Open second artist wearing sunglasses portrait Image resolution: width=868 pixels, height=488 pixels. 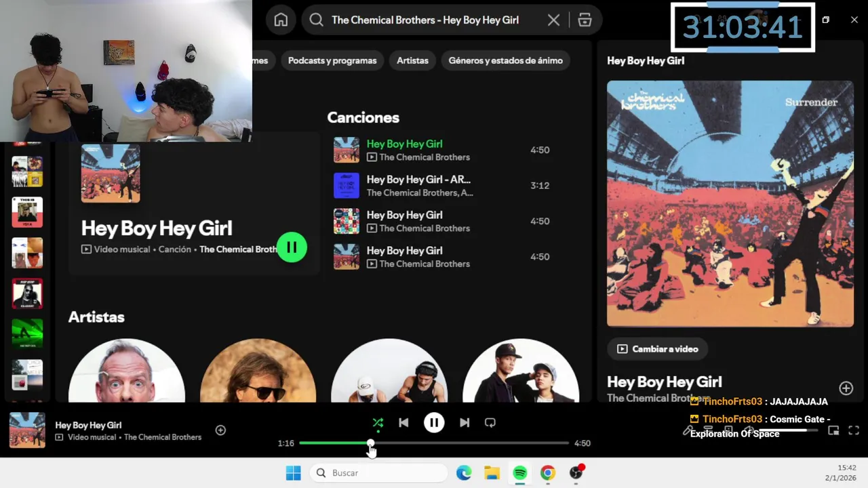pos(258,370)
